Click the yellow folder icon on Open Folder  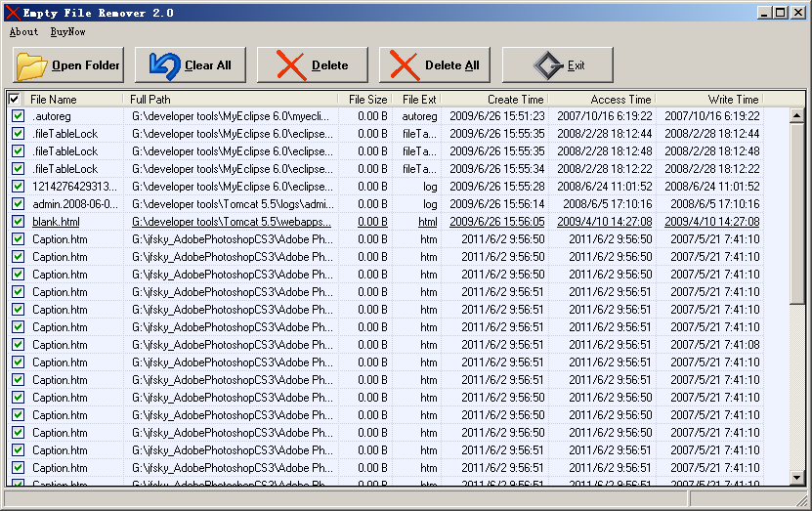coord(31,66)
